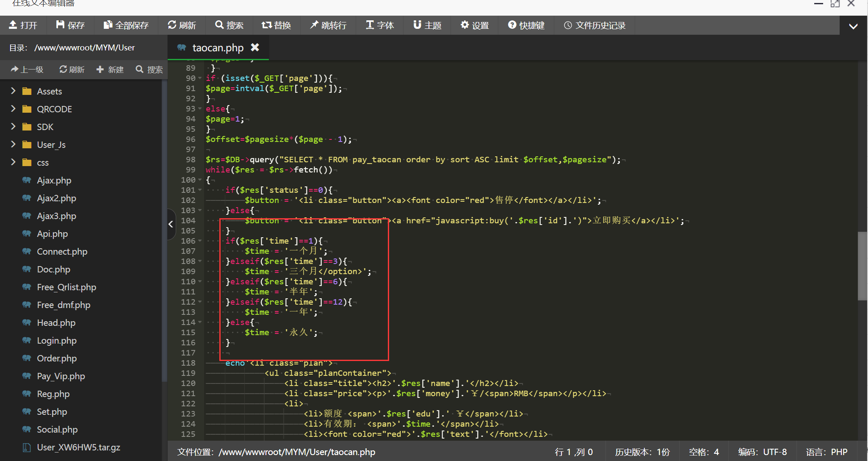Viewport: 868px width, 461px height.
Task: Fold code at line 90
Action: [200, 78]
